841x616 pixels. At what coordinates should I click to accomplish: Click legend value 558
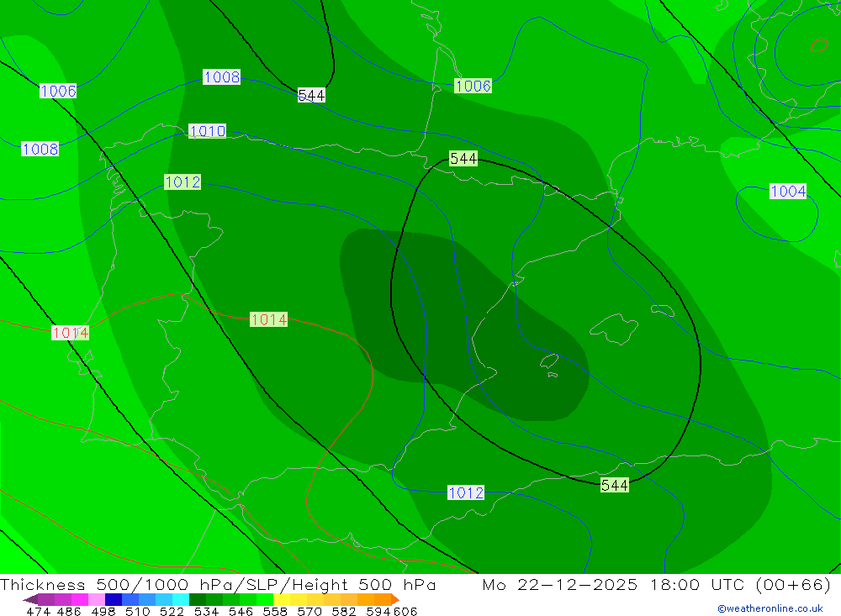click(x=275, y=611)
